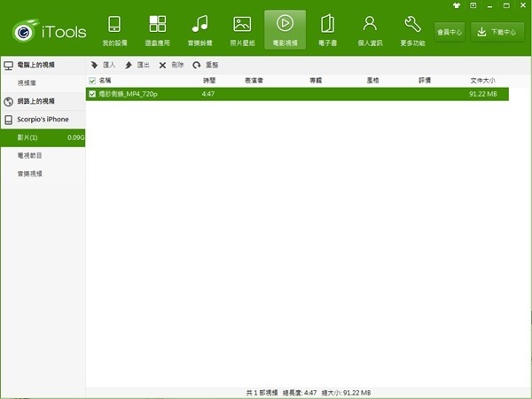
Task: Sort by the File Size (文件大小) column
Action: 482,81
